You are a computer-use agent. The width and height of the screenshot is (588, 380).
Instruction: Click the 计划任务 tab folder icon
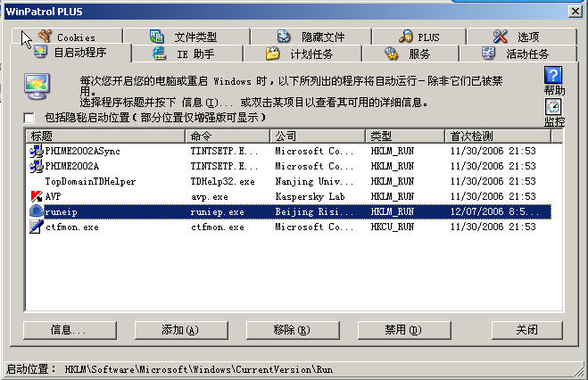(x=273, y=54)
